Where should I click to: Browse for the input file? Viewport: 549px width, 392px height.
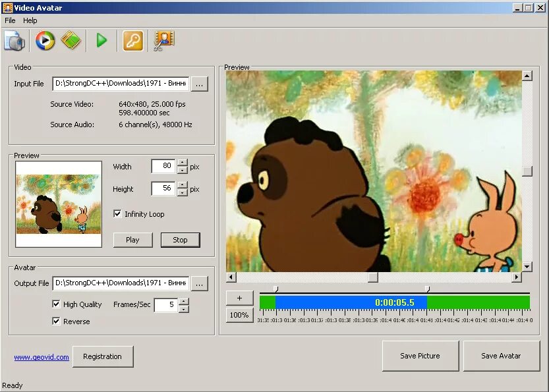click(200, 84)
